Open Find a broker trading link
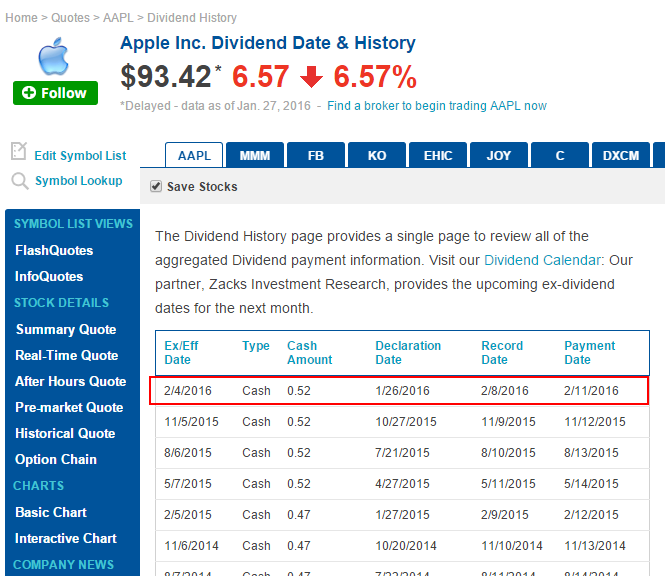665x576 pixels. [x=437, y=106]
